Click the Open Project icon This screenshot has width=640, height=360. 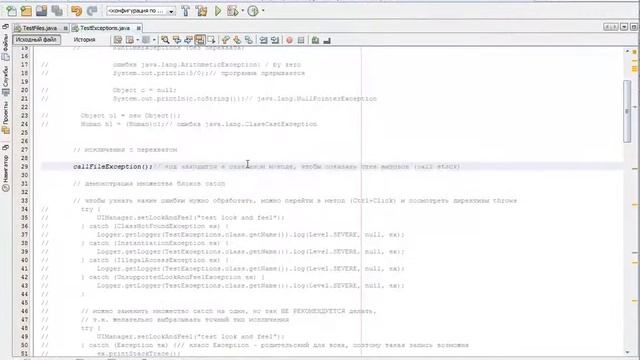click(41, 11)
